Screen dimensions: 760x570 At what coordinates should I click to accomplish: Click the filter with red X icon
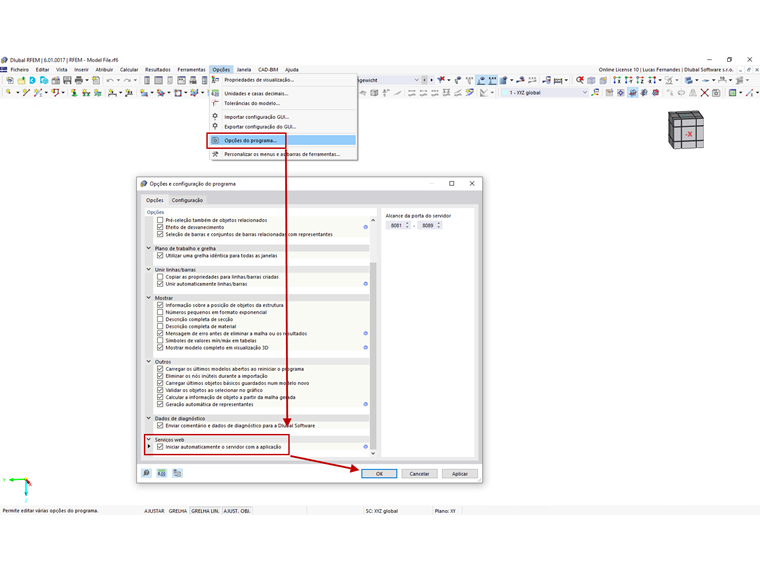(x=441, y=80)
